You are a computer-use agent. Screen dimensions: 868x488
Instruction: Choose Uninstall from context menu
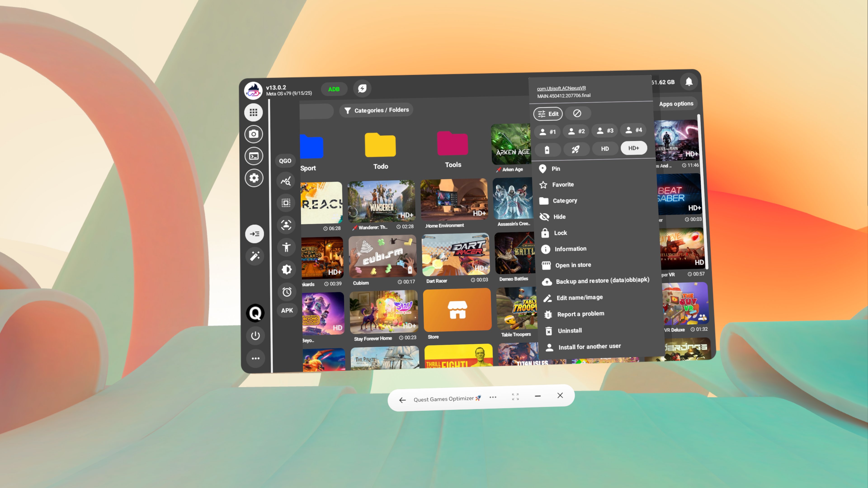(x=569, y=330)
